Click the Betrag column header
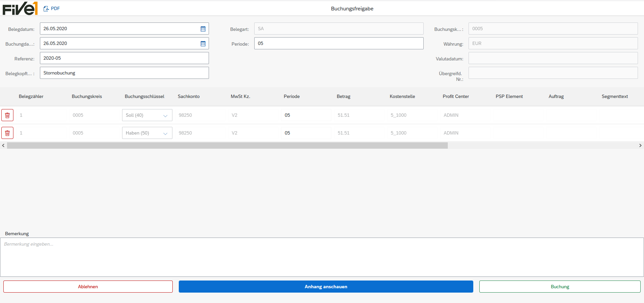This screenshot has width=644, height=303. tap(343, 96)
